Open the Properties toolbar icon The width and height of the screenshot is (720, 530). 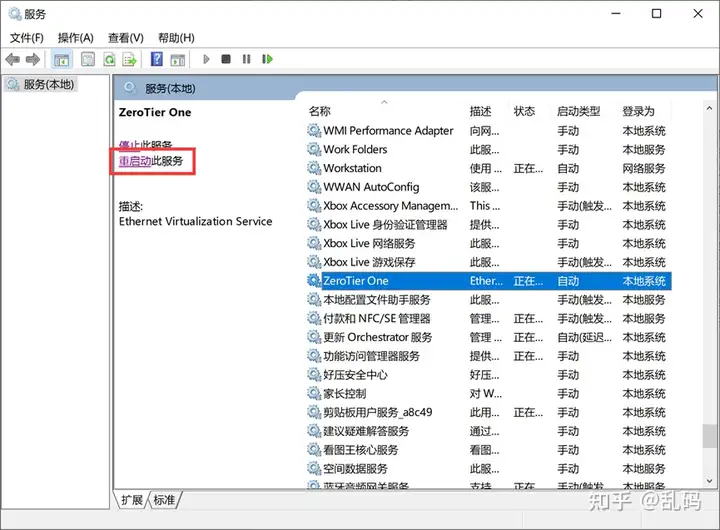point(88,59)
